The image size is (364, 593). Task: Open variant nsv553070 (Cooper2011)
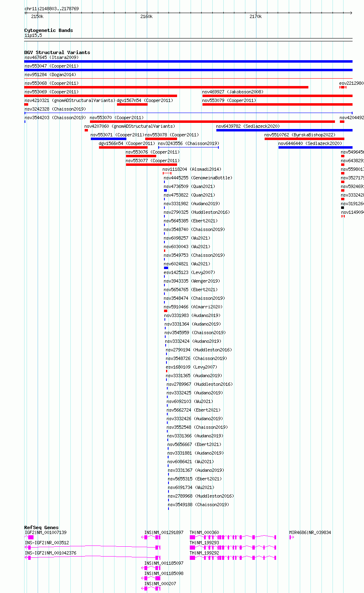212,122
